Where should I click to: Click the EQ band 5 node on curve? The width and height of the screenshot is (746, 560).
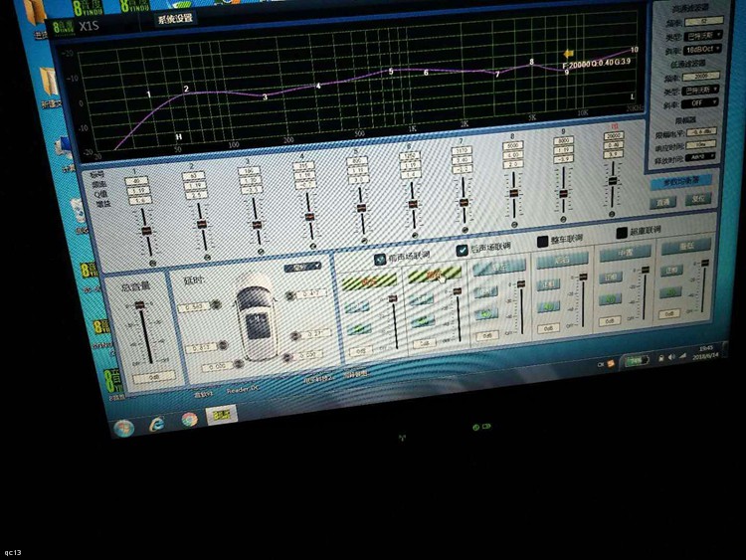pos(391,72)
